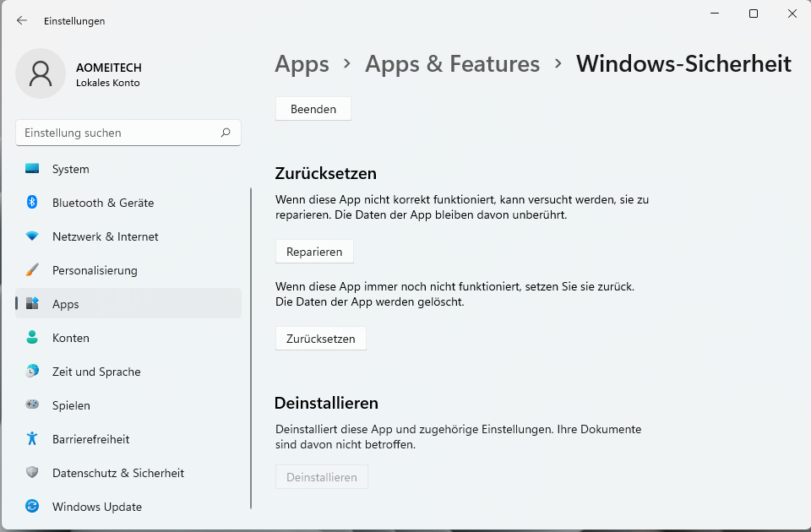Click the Datenschutz & Sicherheit shield icon
The width and height of the screenshot is (811, 532).
tap(32, 473)
